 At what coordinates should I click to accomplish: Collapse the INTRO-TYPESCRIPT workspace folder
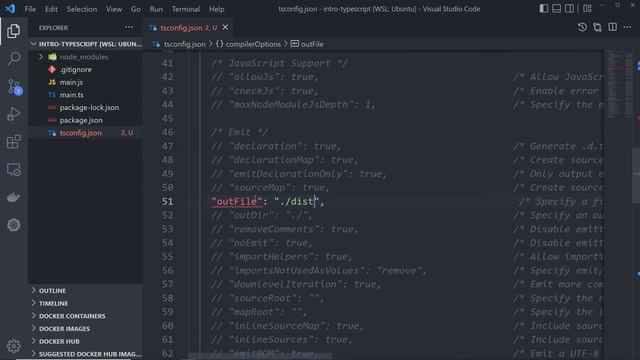86,44
